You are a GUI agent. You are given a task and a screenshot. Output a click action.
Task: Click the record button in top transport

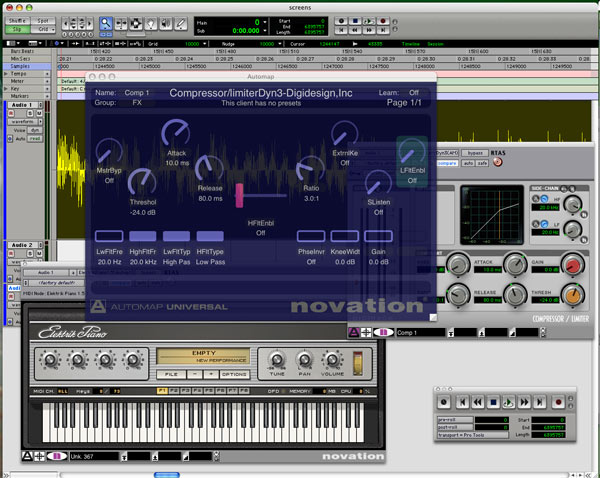point(383,21)
